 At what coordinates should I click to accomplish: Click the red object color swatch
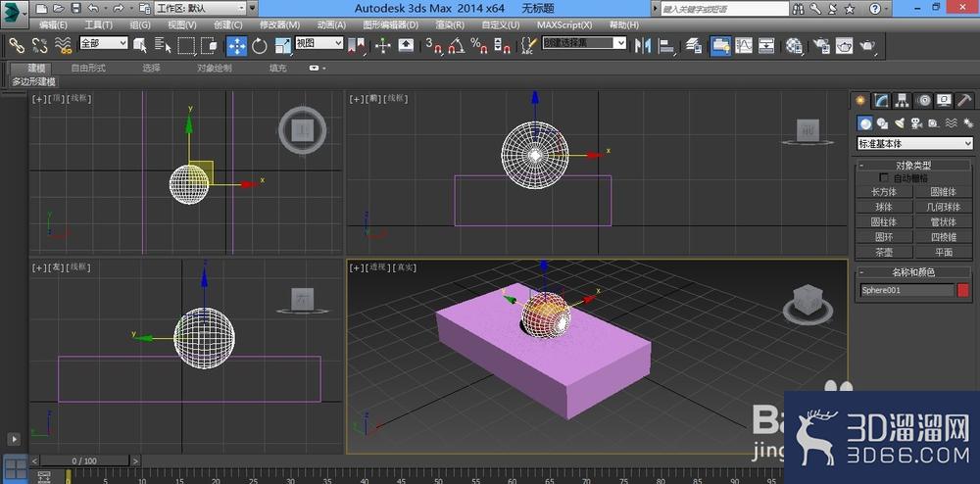pos(963,290)
